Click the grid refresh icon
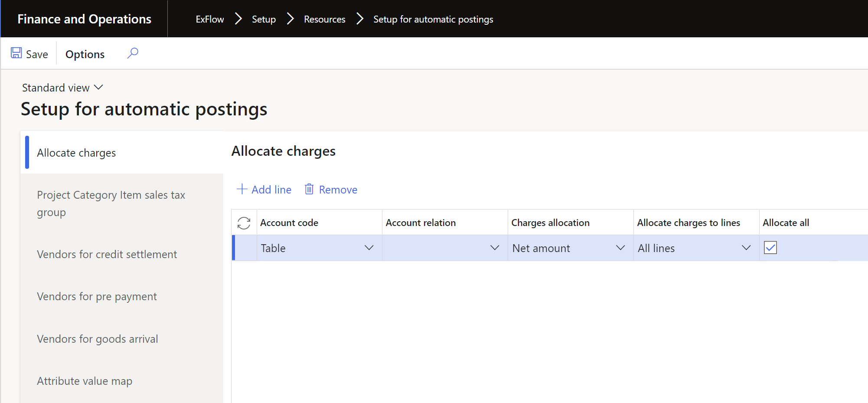868x403 pixels. click(244, 223)
